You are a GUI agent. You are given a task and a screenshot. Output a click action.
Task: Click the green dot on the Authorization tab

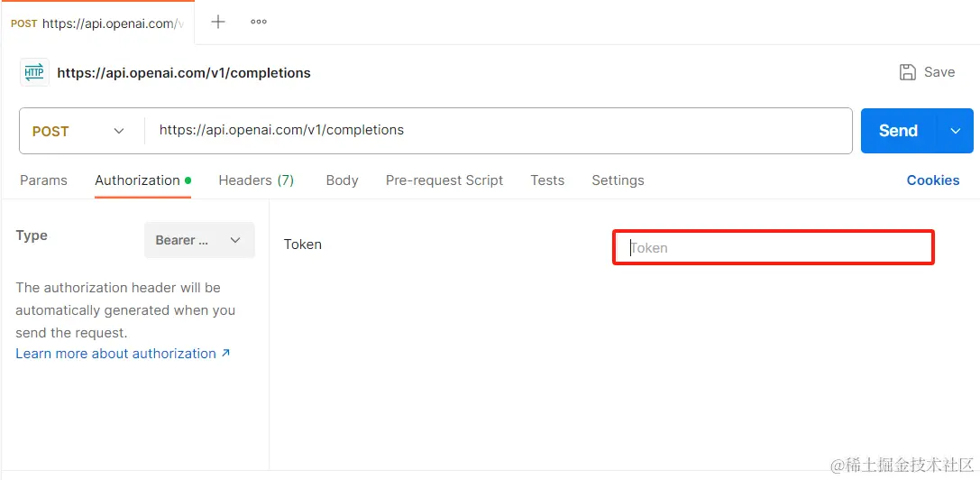pyautogui.click(x=188, y=180)
